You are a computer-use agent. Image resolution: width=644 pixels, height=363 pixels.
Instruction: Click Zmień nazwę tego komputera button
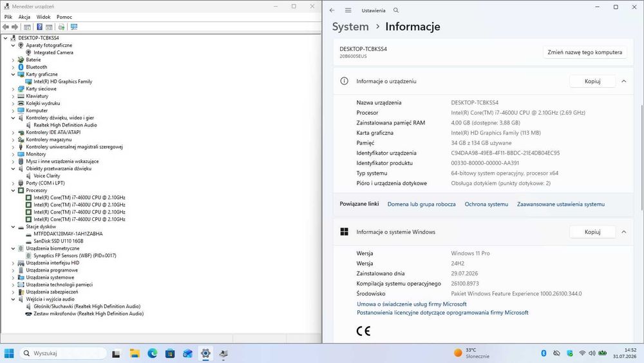pos(585,52)
